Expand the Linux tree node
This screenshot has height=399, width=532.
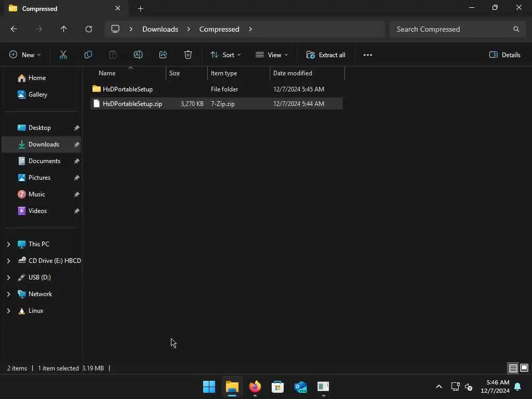coord(8,311)
